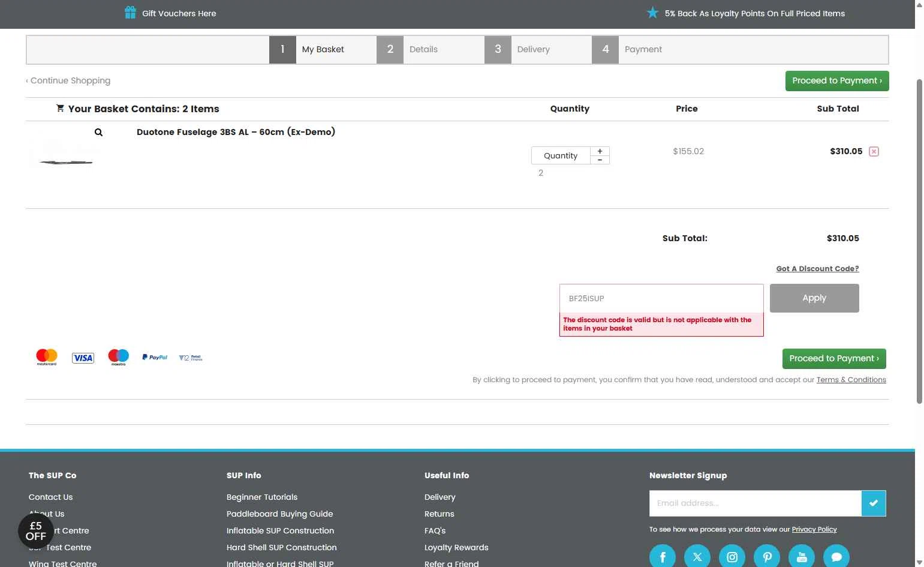Click the discount code error message
The width and height of the screenshot is (924, 567).
tap(661, 324)
